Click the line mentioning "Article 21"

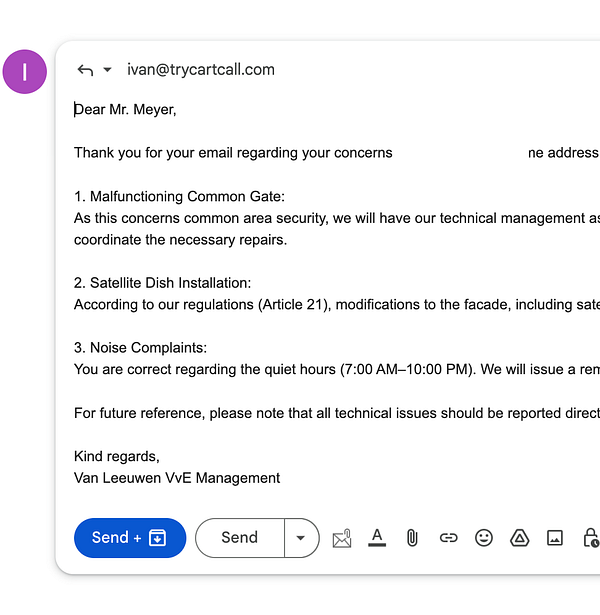click(337, 304)
